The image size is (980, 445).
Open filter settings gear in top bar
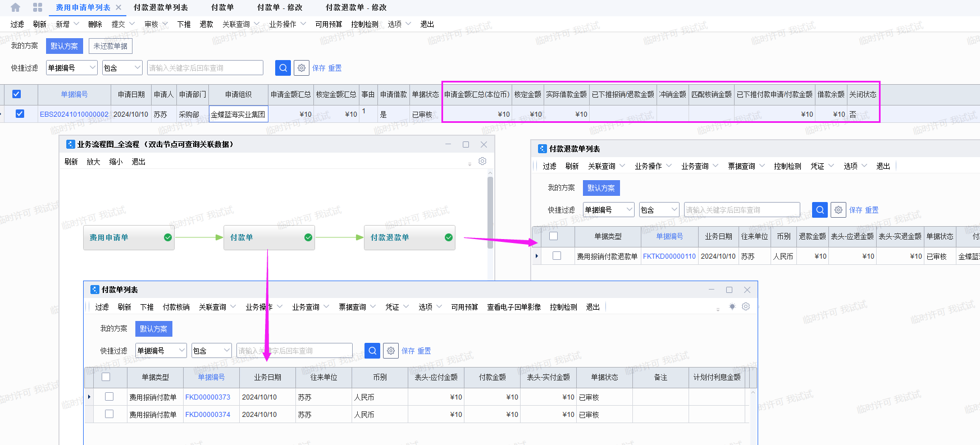(x=302, y=68)
